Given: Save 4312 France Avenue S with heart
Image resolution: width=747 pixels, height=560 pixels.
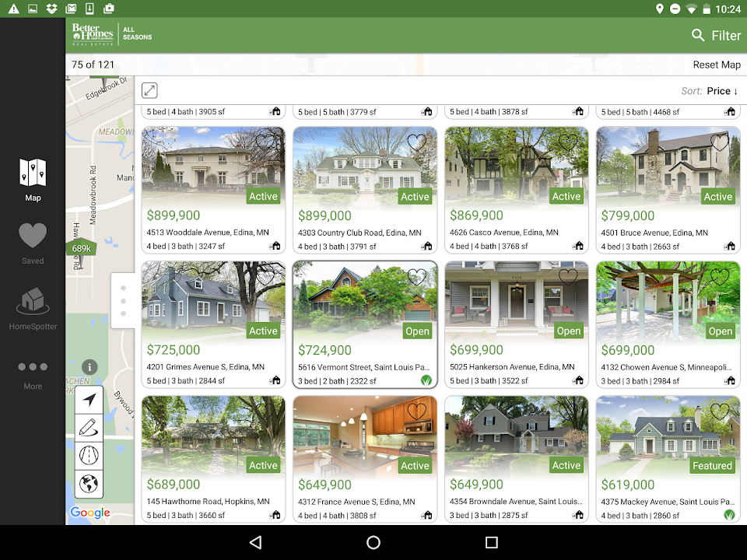Looking at the screenshot, I should (417, 411).
